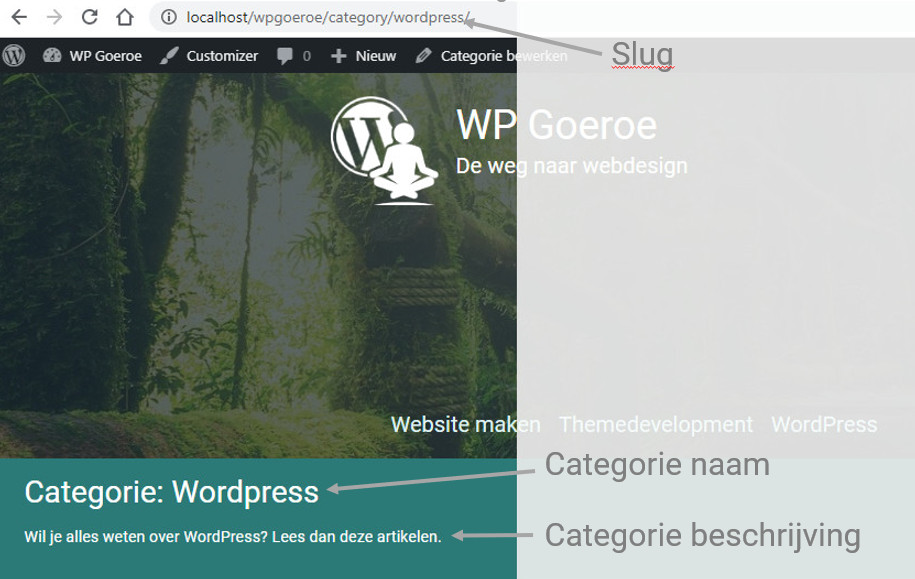915x579 pixels.
Task: Reload the current page
Action: pyautogui.click(x=89, y=17)
